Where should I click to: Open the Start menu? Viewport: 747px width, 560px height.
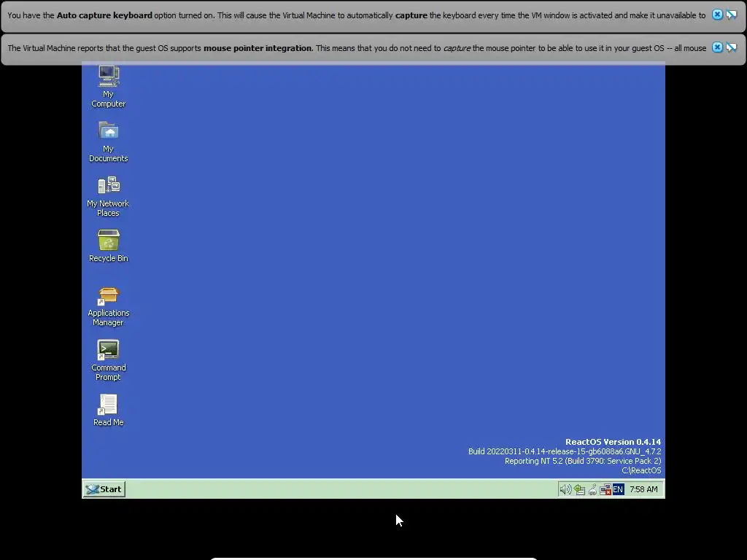coord(104,489)
